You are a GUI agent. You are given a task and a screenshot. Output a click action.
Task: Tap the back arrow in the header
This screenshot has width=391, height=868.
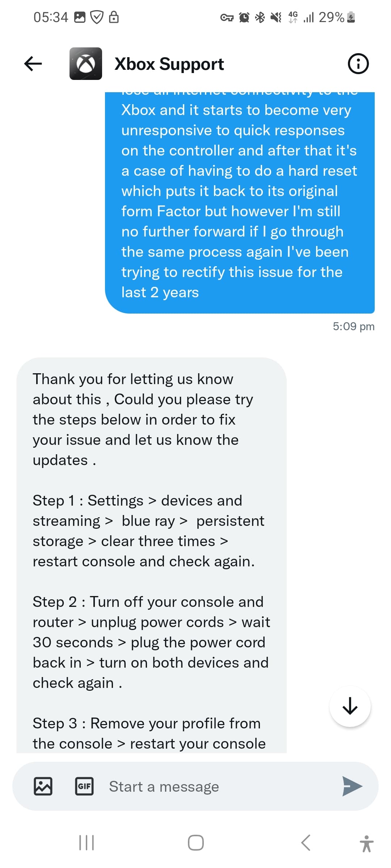[33, 64]
